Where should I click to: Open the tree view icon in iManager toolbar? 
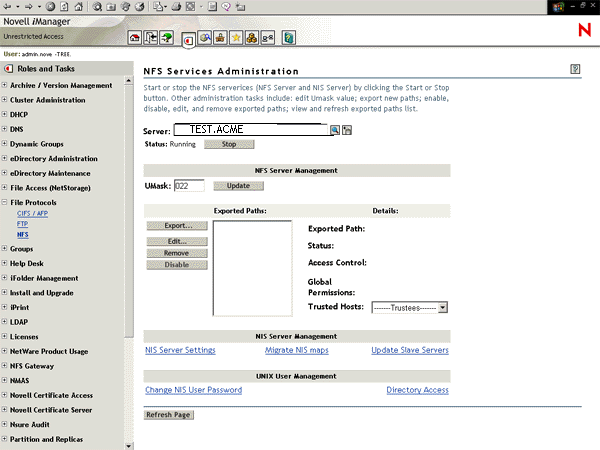pyautogui.click(x=166, y=38)
